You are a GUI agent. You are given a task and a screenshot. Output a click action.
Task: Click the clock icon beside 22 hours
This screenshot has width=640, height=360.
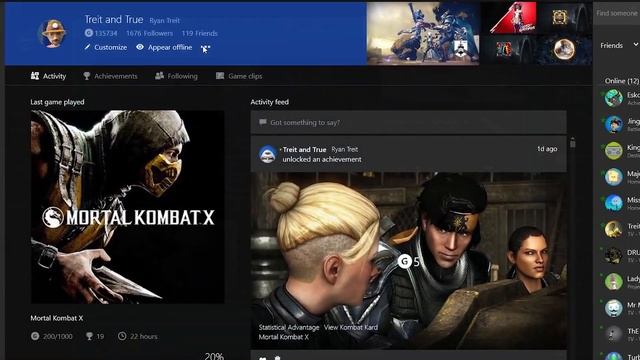pyautogui.click(x=122, y=336)
